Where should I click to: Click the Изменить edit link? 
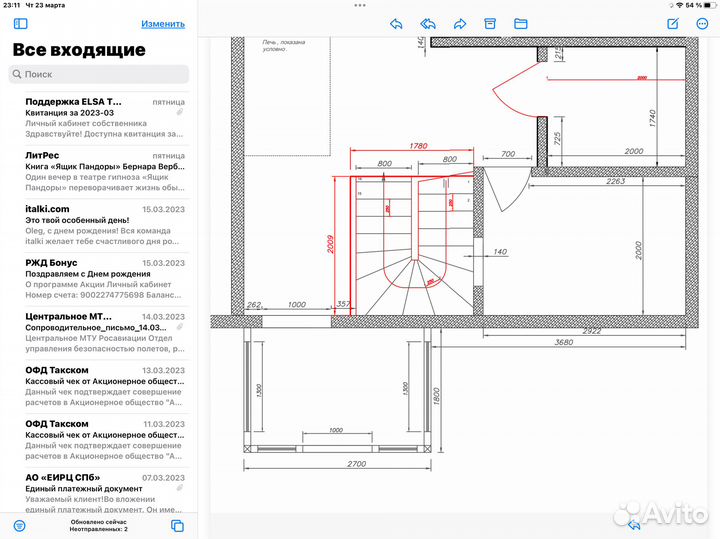tap(162, 23)
